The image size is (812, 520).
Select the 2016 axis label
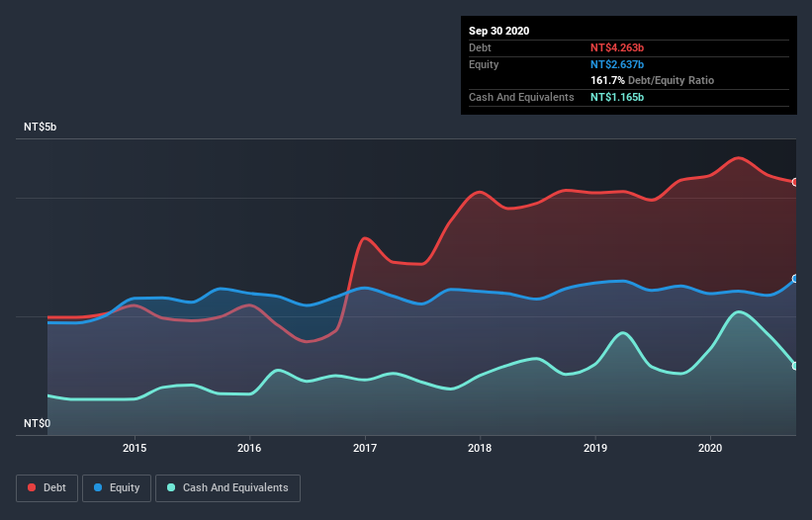pyautogui.click(x=249, y=448)
